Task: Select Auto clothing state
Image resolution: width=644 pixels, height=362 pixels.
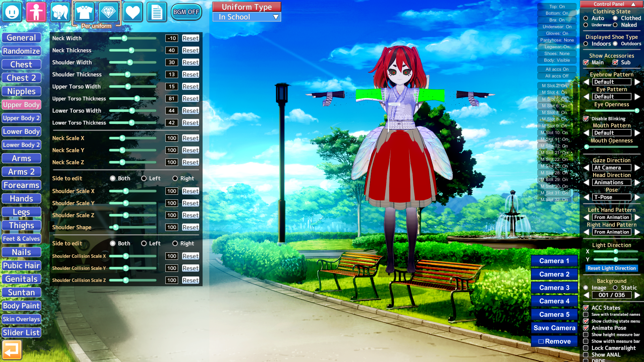Action: [586, 18]
